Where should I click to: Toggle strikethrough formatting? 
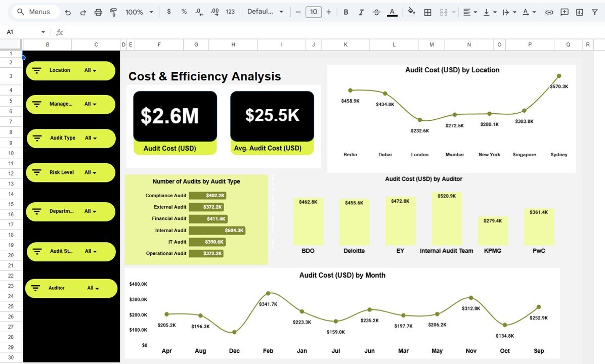pyautogui.click(x=376, y=12)
